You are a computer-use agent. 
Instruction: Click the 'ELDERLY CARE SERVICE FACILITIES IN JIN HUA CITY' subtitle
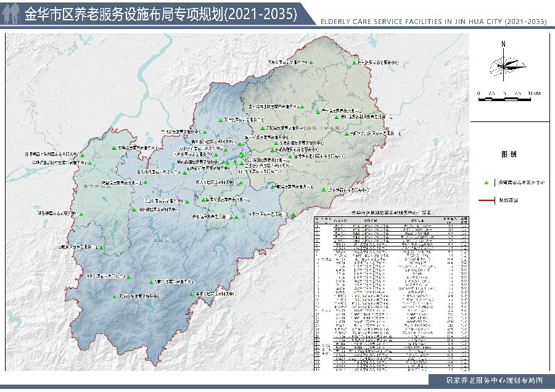coord(434,22)
